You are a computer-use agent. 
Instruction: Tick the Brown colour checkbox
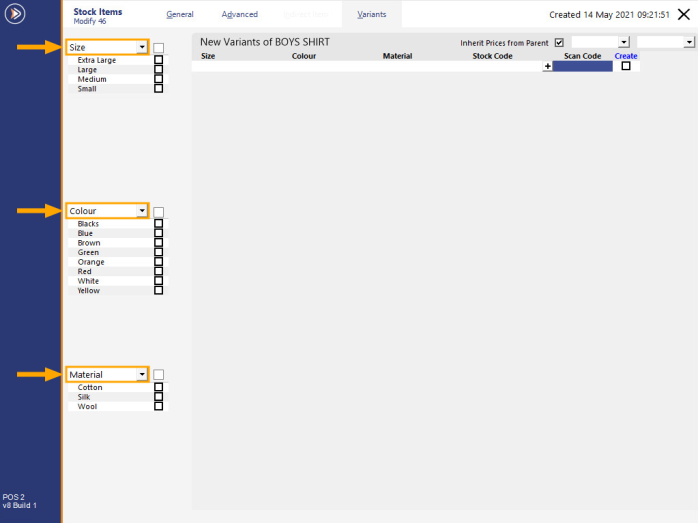click(x=158, y=243)
